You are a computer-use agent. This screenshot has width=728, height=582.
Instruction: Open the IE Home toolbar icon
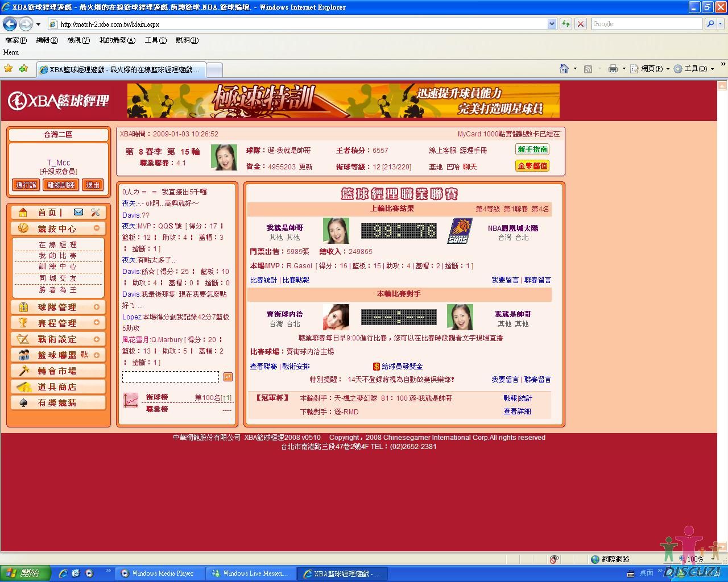pyautogui.click(x=564, y=69)
